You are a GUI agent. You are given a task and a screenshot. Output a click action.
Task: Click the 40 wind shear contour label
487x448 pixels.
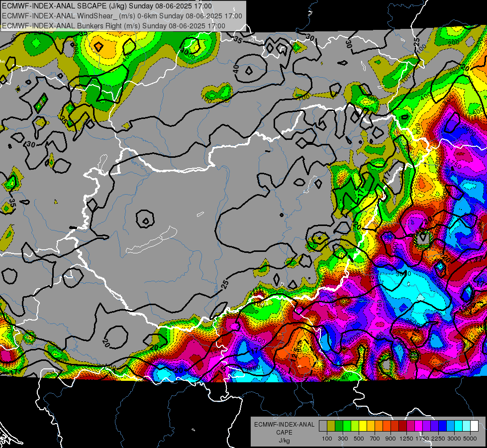(x=236, y=69)
